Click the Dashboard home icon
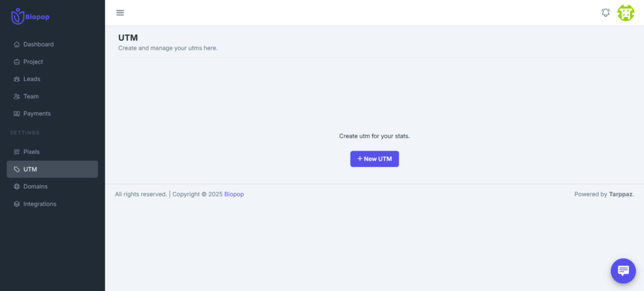Screen dimensions: 644x291 pyautogui.click(x=17, y=45)
